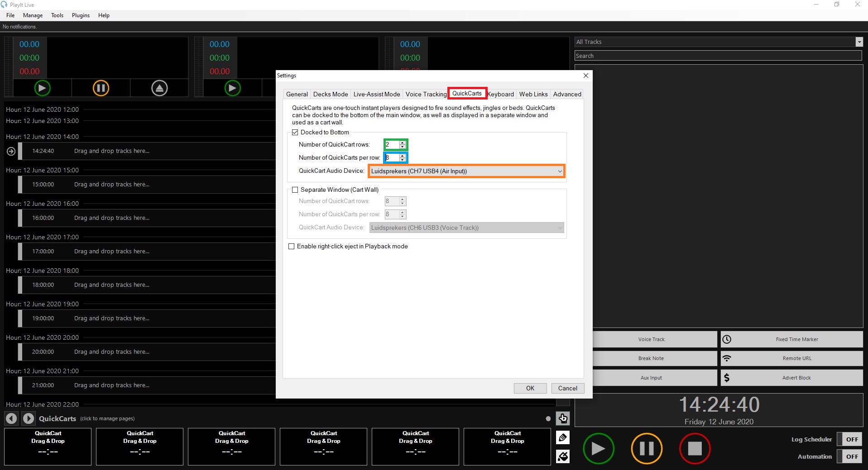Select the QuickCart paint bucket tool
Image resolution: width=868 pixels, height=470 pixels.
[x=563, y=456]
